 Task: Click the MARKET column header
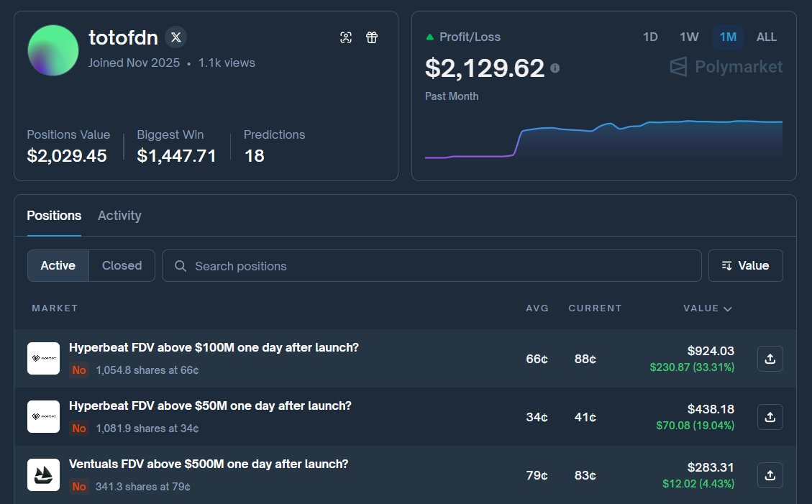pyautogui.click(x=55, y=308)
